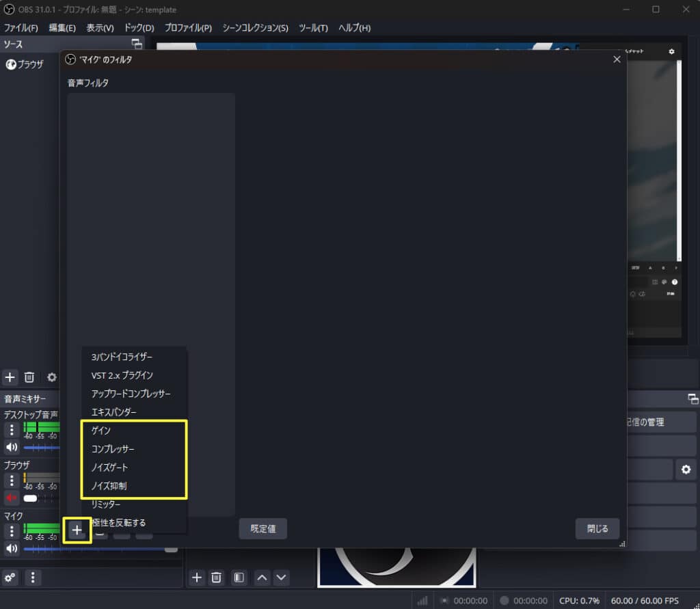
Task: Click the add source plus icon
Action: [x=10, y=377]
